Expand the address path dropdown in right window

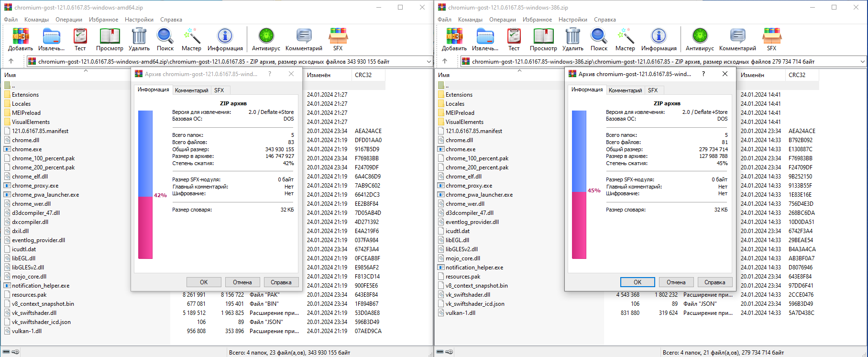862,61
